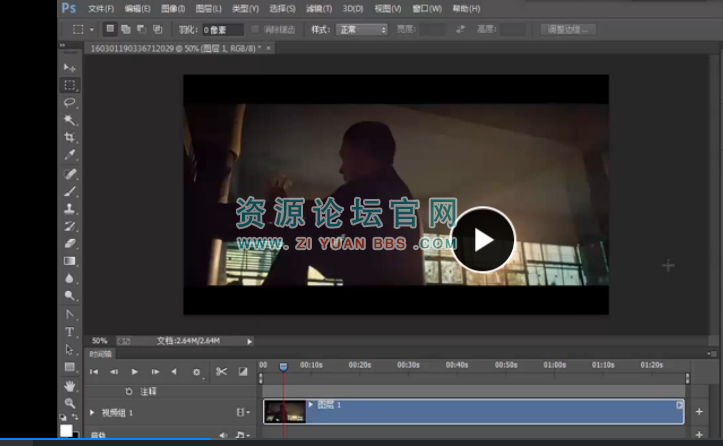Add media to the video track

[699, 411]
